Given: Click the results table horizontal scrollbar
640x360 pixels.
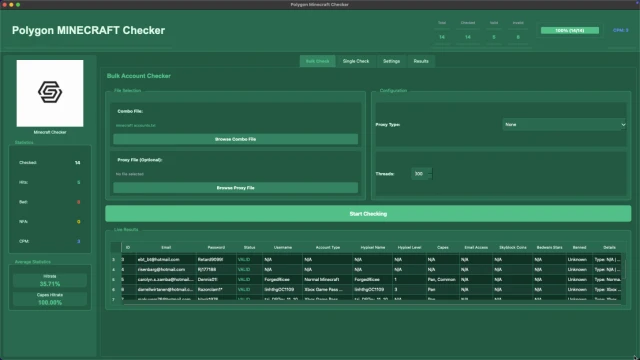Looking at the screenshot, I should coord(371,304).
